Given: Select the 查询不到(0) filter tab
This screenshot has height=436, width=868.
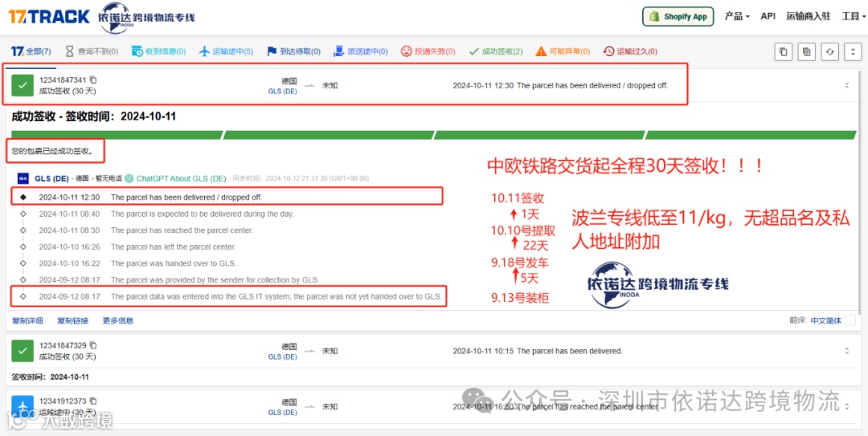Looking at the screenshot, I should click(92, 51).
